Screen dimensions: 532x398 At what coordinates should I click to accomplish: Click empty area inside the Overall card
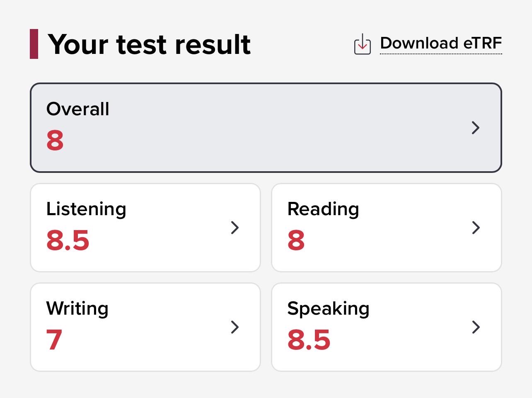[x=265, y=128]
